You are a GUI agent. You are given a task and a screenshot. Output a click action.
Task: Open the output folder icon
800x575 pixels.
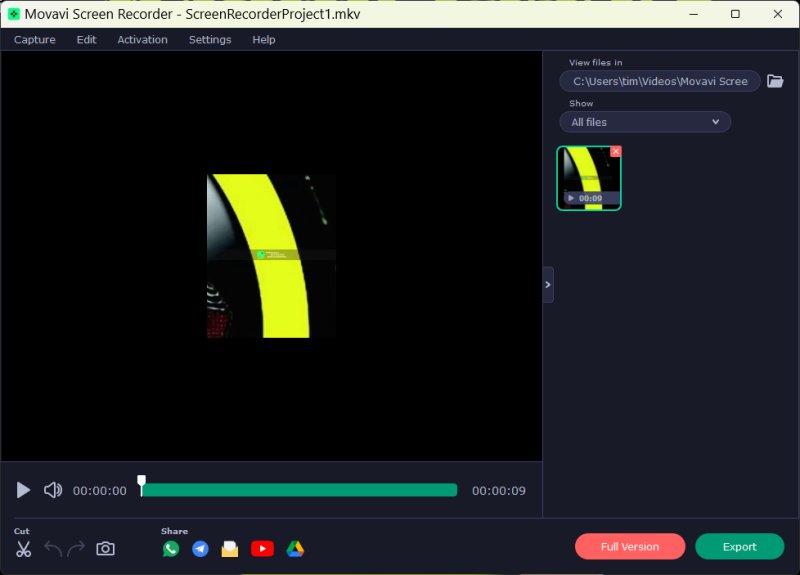775,81
